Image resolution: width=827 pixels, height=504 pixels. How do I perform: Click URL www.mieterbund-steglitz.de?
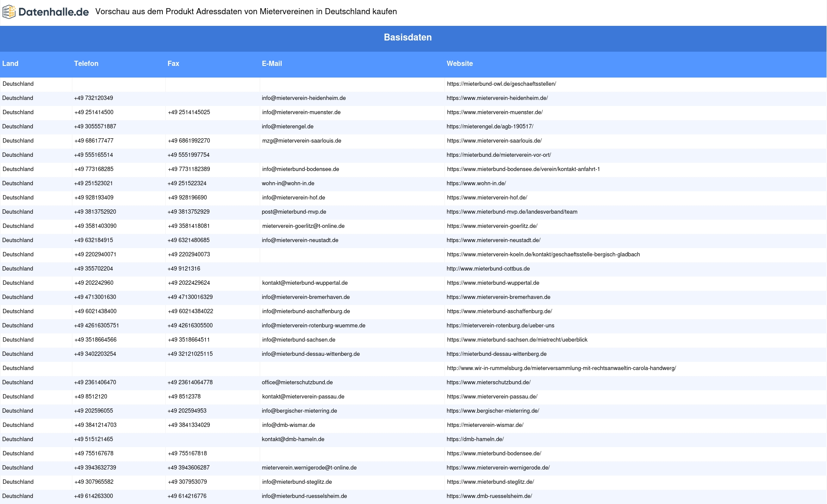pyautogui.click(x=491, y=482)
